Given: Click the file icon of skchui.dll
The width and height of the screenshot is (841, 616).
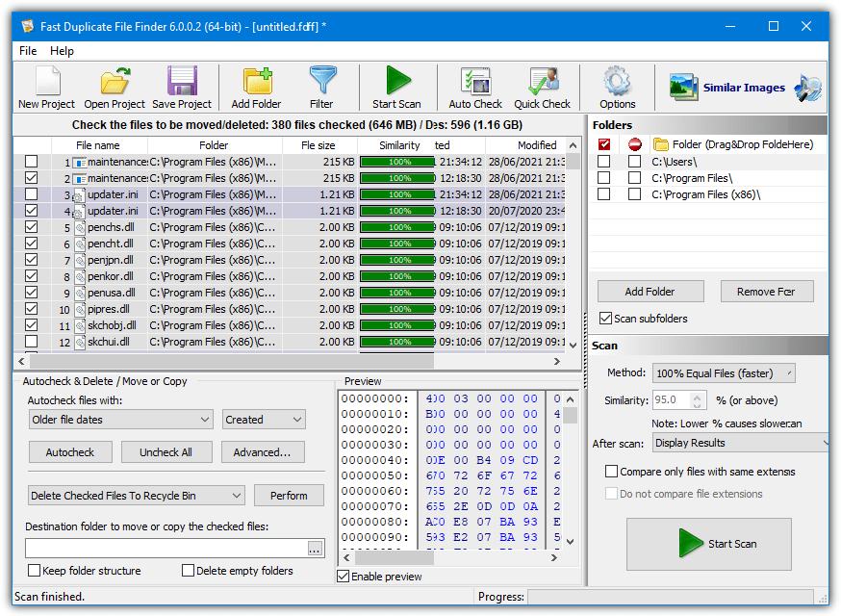Looking at the screenshot, I should click(x=79, y=342).
